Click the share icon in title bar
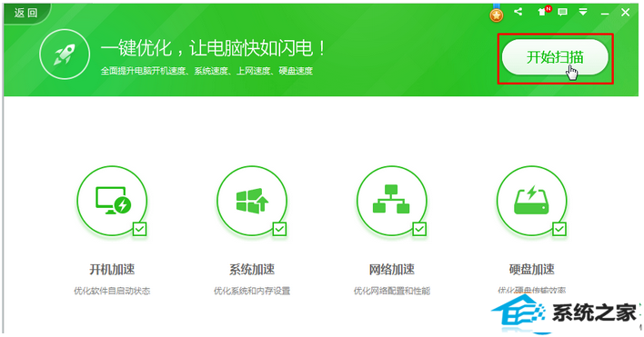Viewport: 644px width, 337px height. [518, 12]
